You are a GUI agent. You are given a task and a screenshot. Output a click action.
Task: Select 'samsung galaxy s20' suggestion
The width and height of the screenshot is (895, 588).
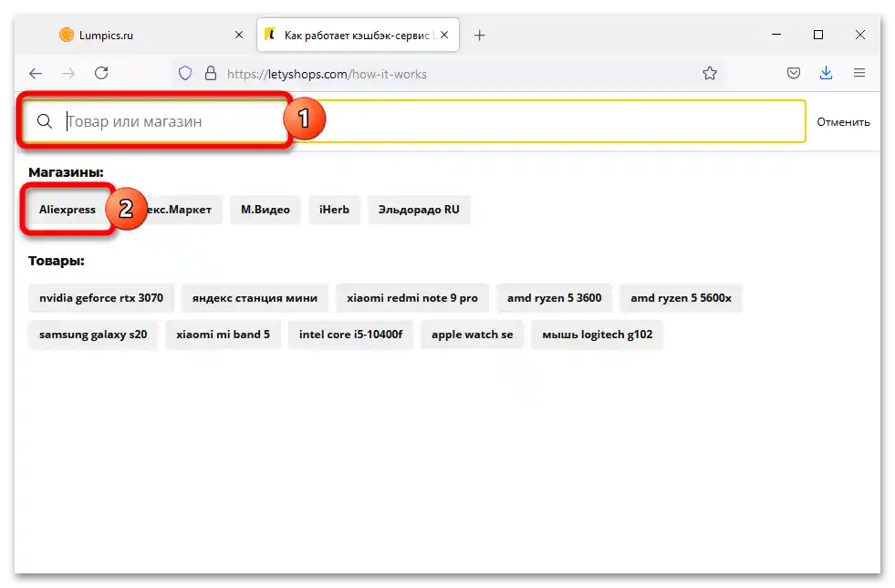tap(93, 335)
